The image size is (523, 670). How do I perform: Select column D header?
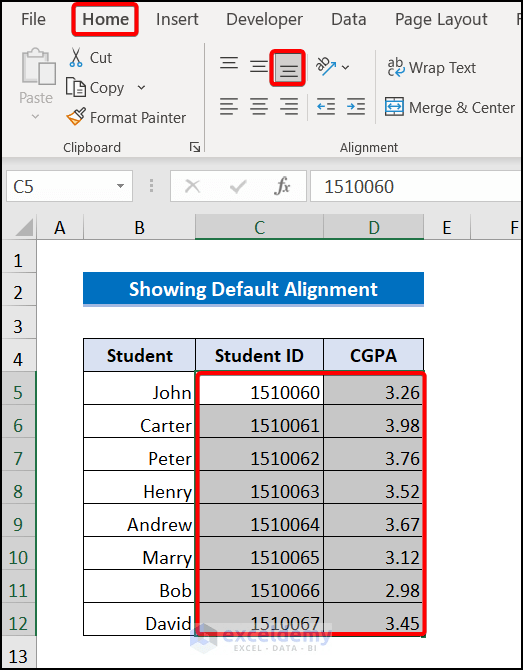click(373, 227)
